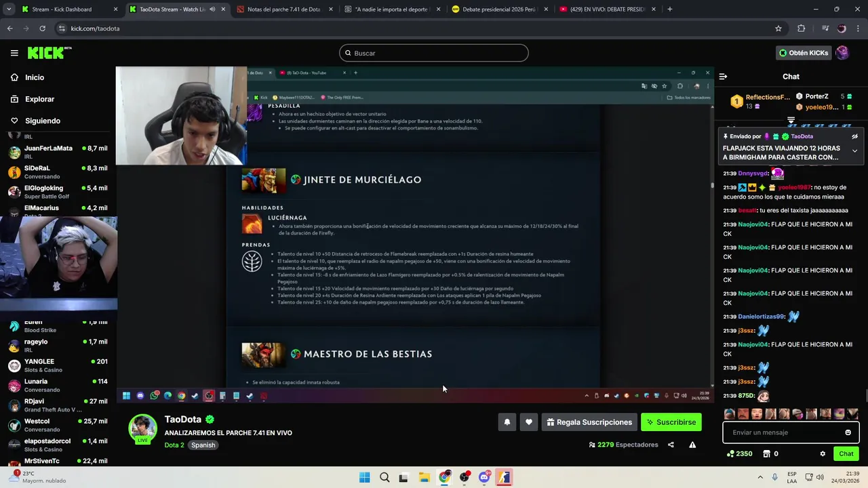Open ElGlogloking channel in sidebar
The height and width of the screenshot is (488, 868).
click(x=58, y=192)
